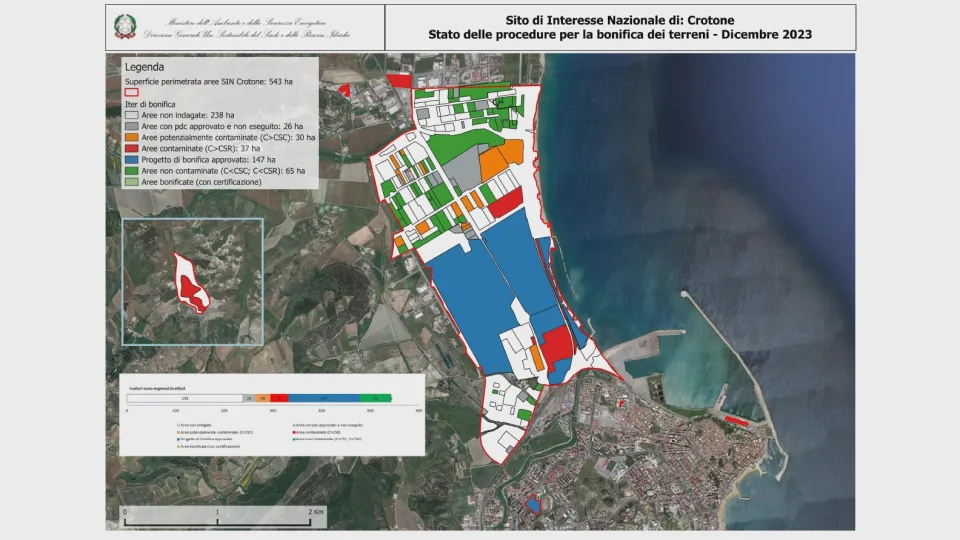Click the small green parcel in the southern lobe
The image size is (960, 540).
point(524,414)
